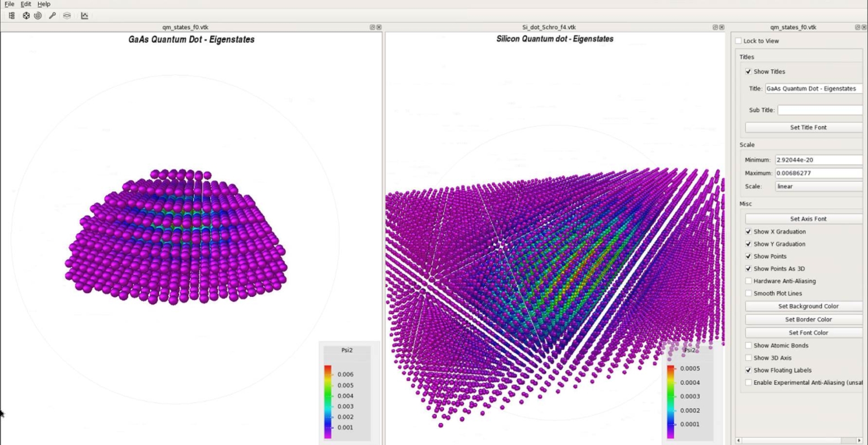
Task: Click the 3D molecule view icon
Action: click(26, 15)
